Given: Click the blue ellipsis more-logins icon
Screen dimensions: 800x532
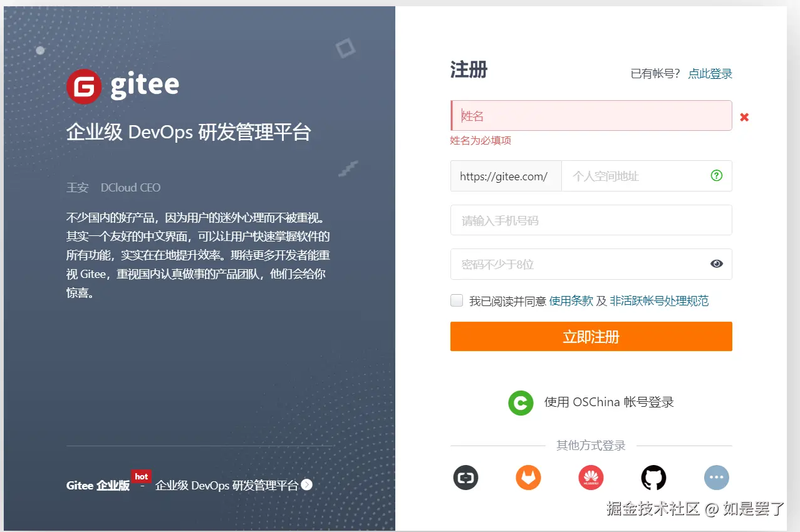Looking at the screenshot, I should point(716,478).
